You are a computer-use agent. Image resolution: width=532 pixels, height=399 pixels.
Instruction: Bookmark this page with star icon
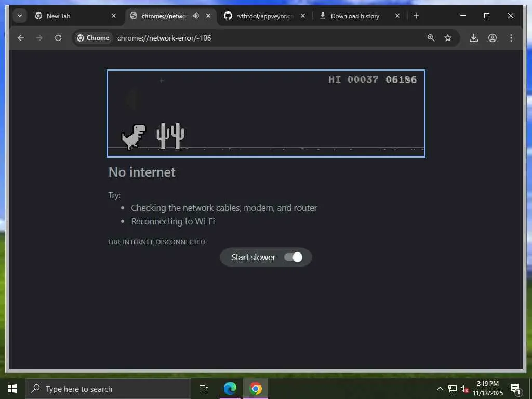tap(448, 38)
